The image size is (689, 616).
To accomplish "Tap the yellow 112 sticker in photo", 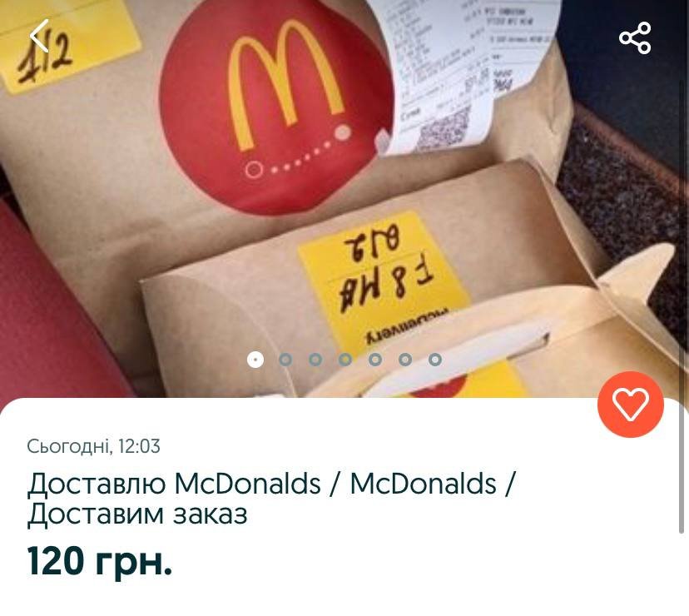I will [66, 46].
